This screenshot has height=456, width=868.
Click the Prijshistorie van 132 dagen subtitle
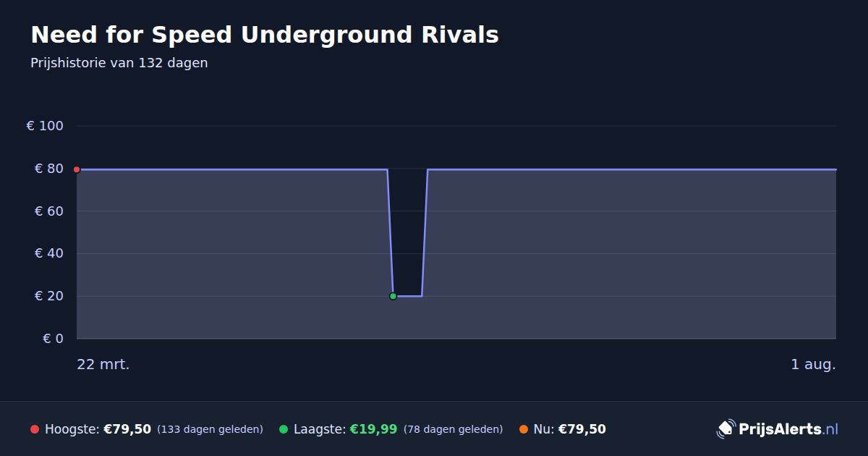119,63
